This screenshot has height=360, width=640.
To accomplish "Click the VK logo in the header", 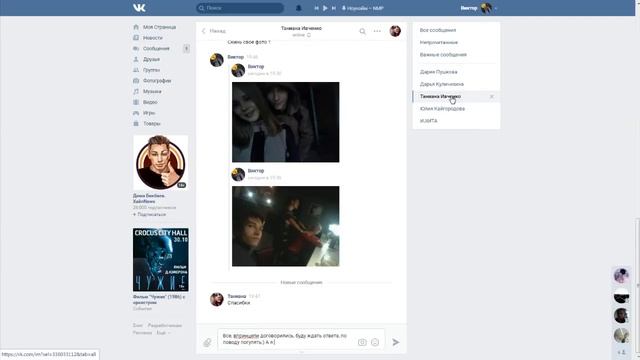I will [x=139, y=8].
